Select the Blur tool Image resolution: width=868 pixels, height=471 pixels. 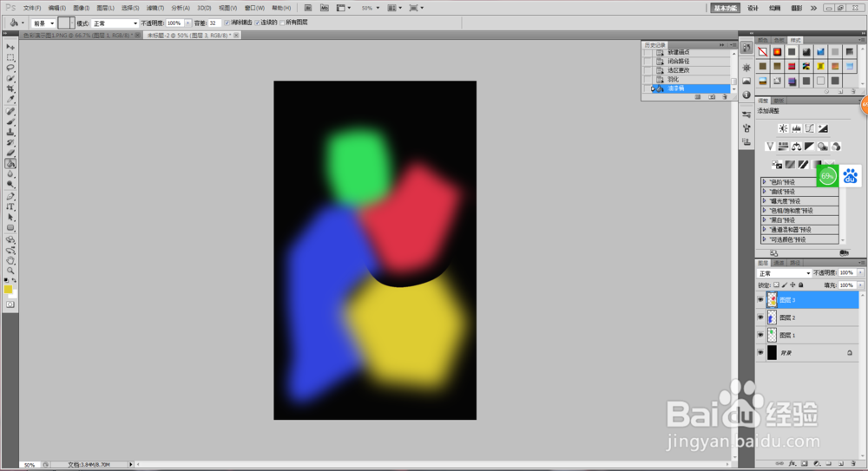(10, 174)
